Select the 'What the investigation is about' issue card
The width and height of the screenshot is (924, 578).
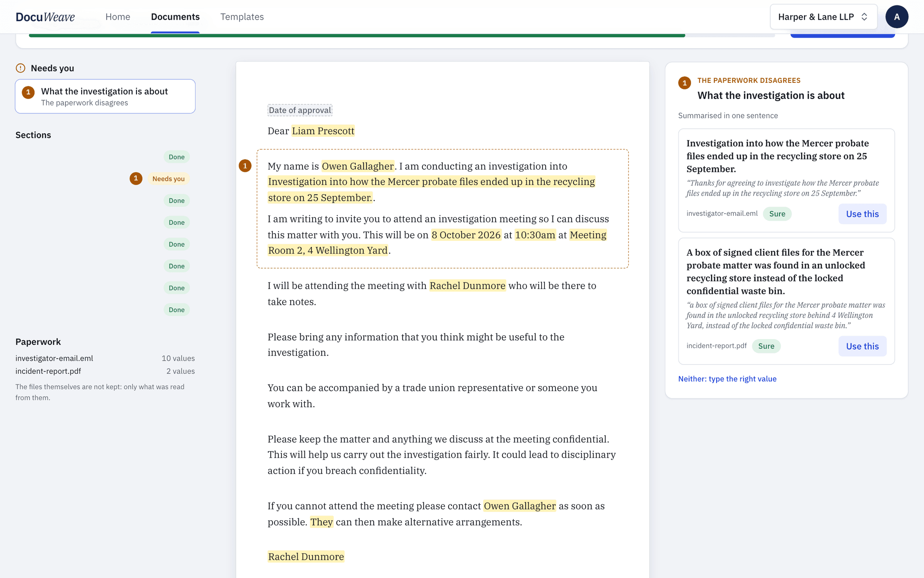[x=105, y=96]
